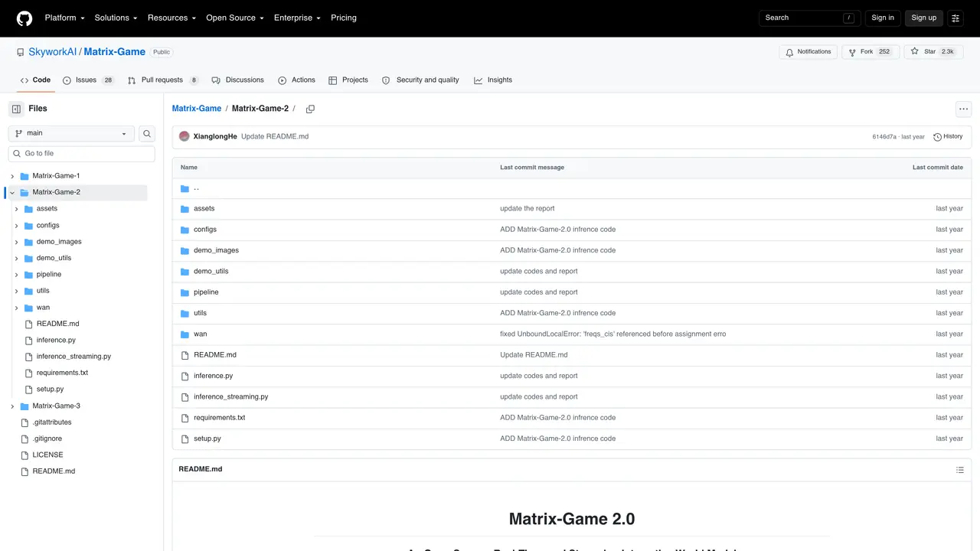Open the 'fixed UnboundLocalError' commit message

[x=613, y=334]
